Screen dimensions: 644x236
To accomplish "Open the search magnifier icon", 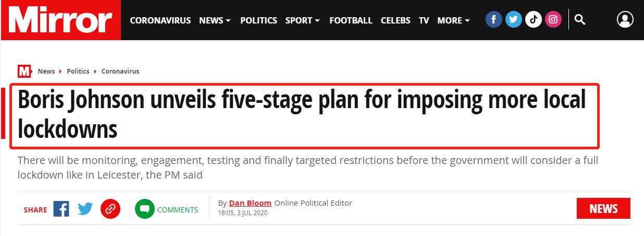I will point(580,20).
